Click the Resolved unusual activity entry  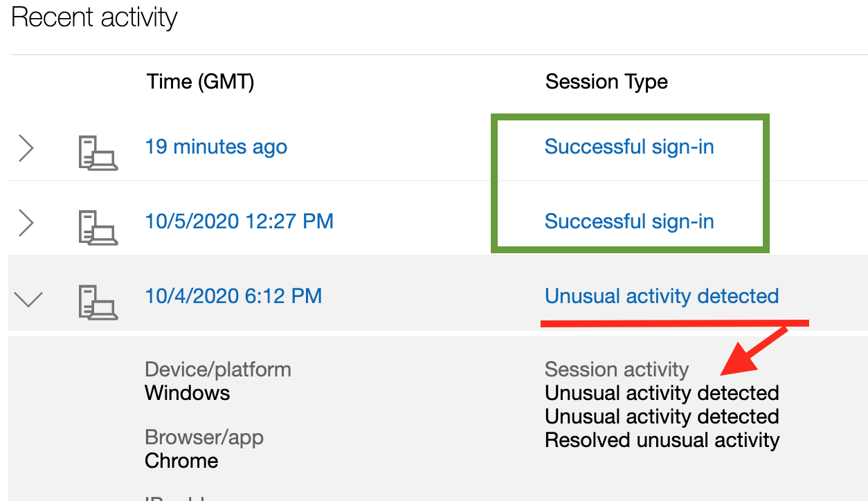click(662, 440)
